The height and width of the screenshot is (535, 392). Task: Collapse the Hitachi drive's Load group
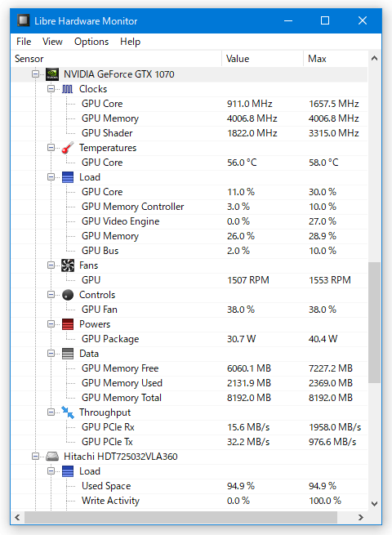point(51,470)
